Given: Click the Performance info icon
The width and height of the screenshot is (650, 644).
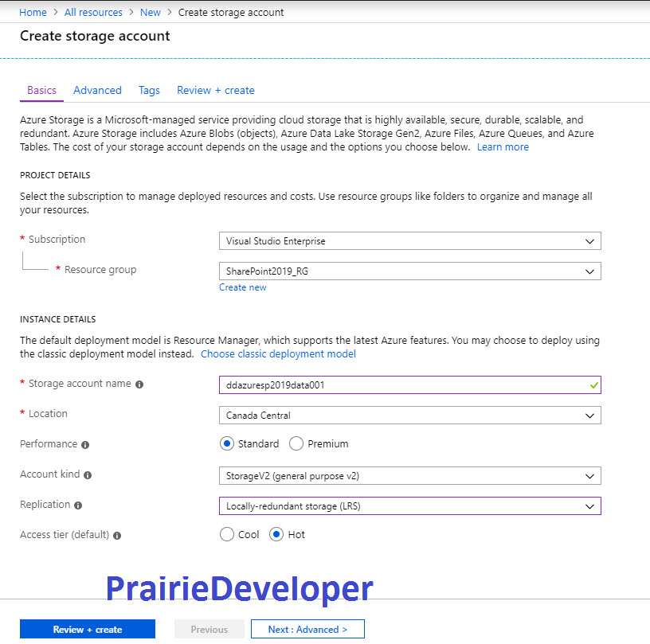Looking at the screenshot, I should [85, 445].
